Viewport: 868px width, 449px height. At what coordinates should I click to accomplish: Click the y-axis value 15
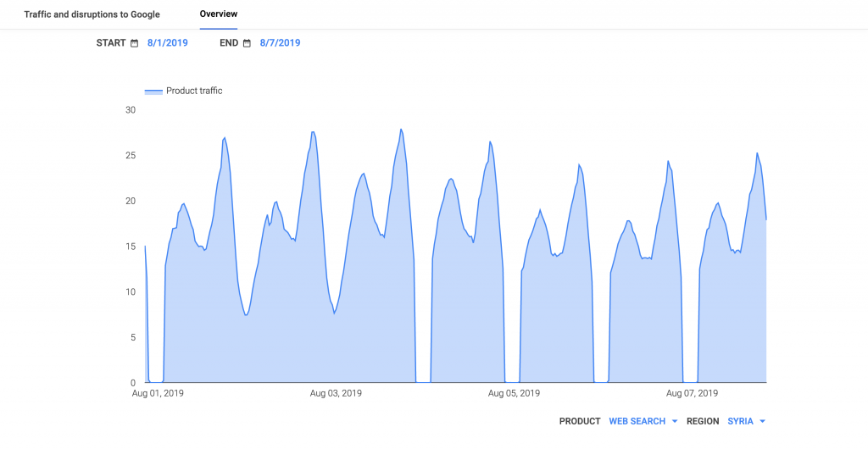pyautogui.click(x=131, y=247)
